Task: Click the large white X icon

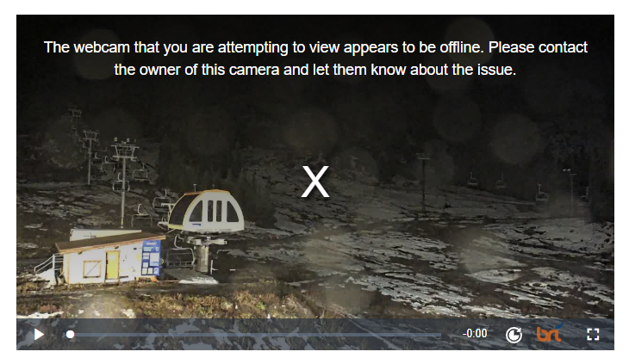Action: click(x=315, y=182)
